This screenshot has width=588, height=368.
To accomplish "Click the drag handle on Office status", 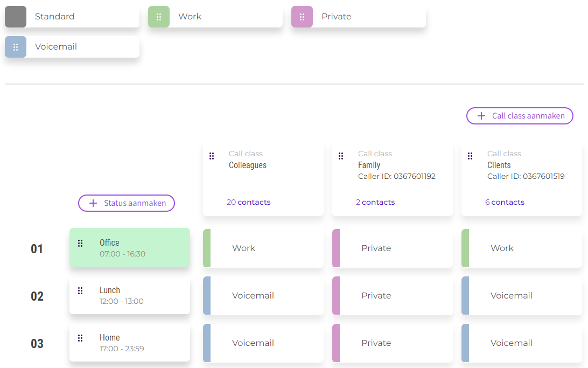I will click(x=80, y=243).
